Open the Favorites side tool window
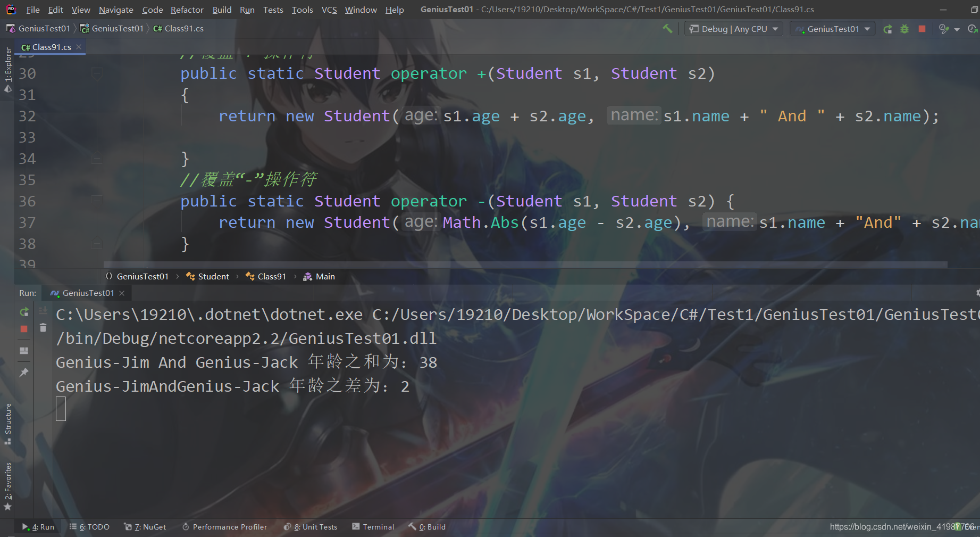 (x=7, y=486)
